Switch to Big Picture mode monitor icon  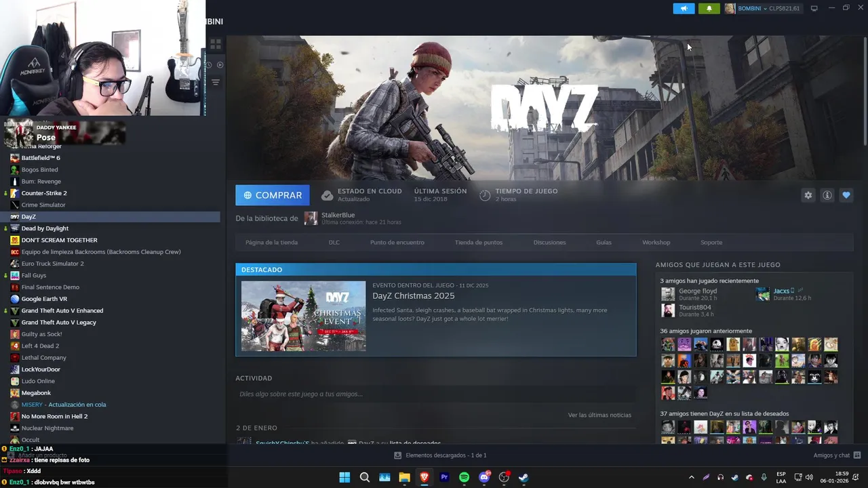point(814,8)
